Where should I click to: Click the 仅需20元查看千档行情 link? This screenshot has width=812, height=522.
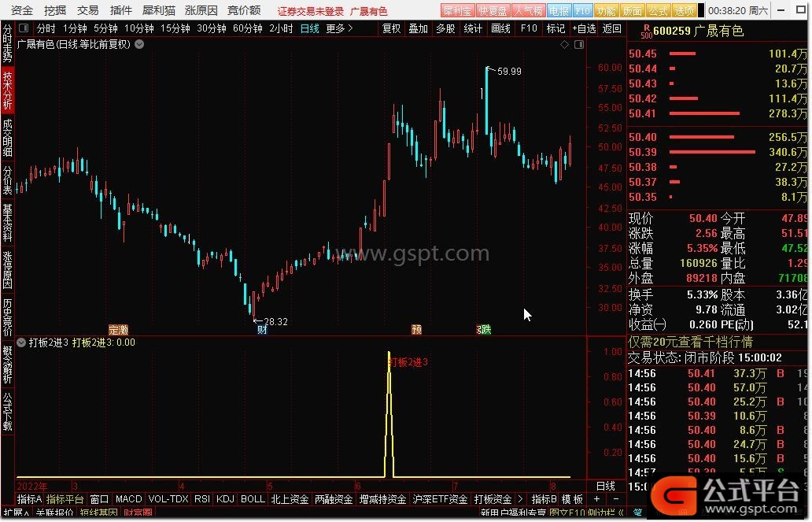coord(690,342)
